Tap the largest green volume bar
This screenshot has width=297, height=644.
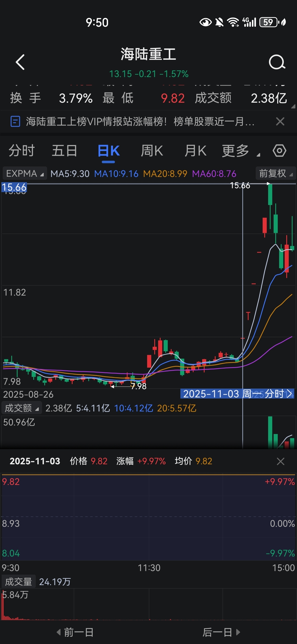(x=270, y=432)
